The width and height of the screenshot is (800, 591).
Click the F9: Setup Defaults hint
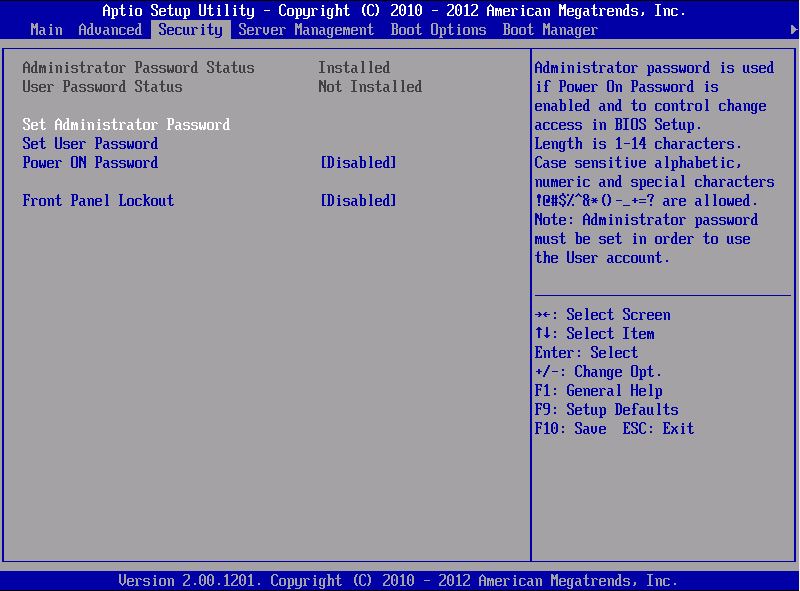(x=606, y=410)
